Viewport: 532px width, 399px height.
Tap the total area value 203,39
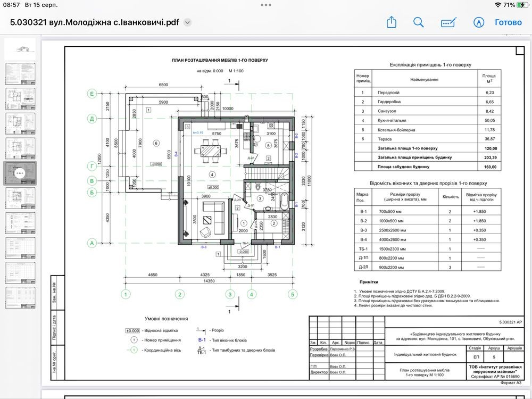pos(491,157)
